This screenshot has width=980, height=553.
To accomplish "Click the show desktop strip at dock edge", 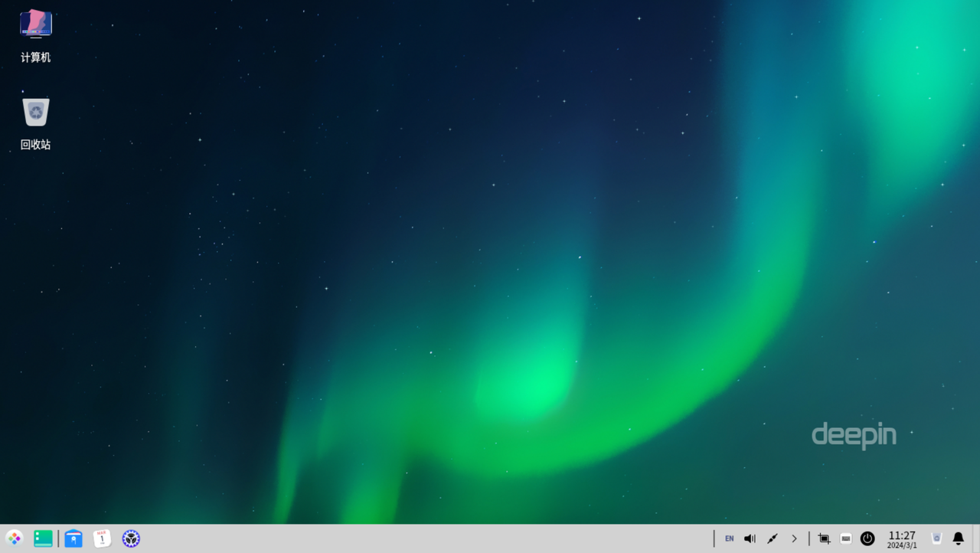I will 976,538.
